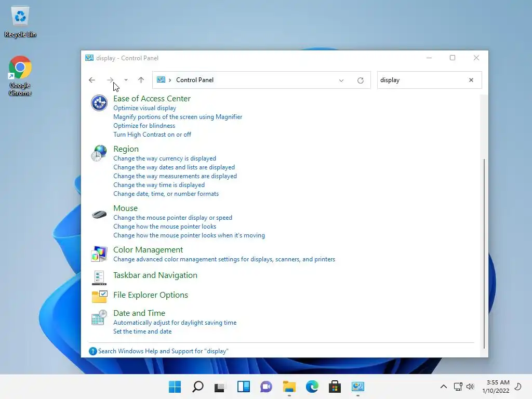Viewport: 532px width, 399px height.
Task: Open Magnify portions of the screen link
Action: pos(178,117)
